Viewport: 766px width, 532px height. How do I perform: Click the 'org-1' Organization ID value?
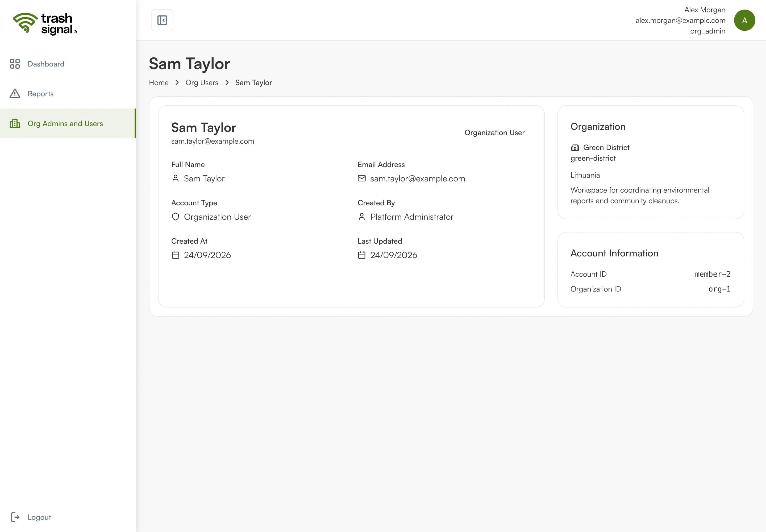pyautogui.click(x=719, y=289)
